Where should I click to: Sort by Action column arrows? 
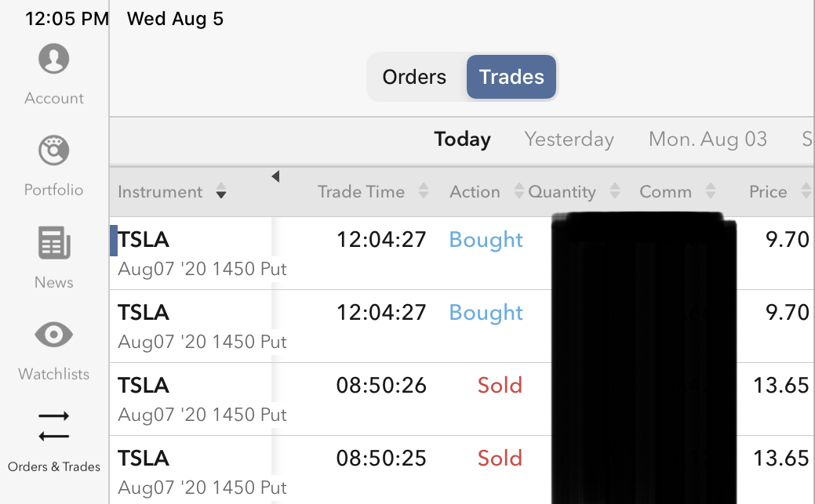coord(518,192)
